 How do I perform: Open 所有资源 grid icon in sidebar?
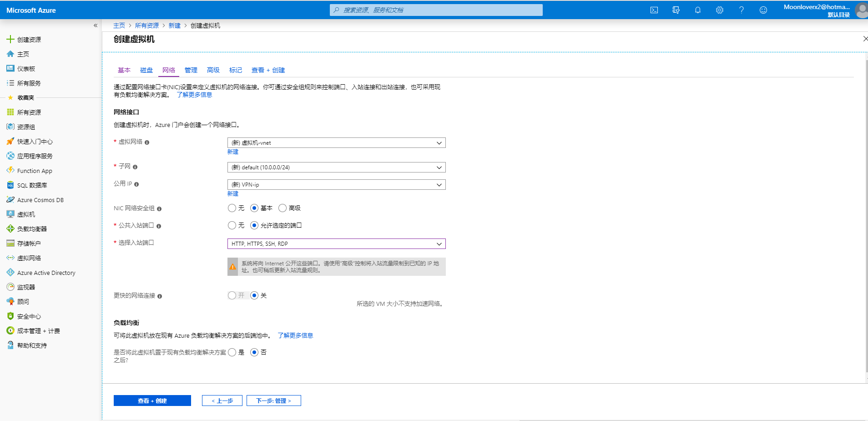tap(10, 112)
